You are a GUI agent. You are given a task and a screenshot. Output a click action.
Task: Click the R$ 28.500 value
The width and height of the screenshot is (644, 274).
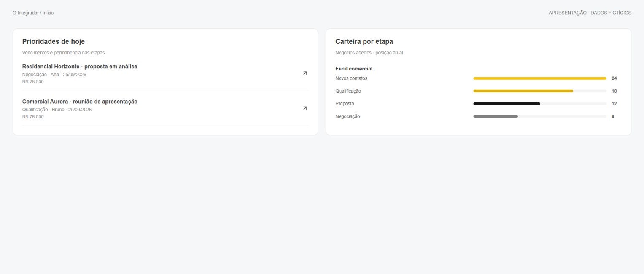coord(33,82)
